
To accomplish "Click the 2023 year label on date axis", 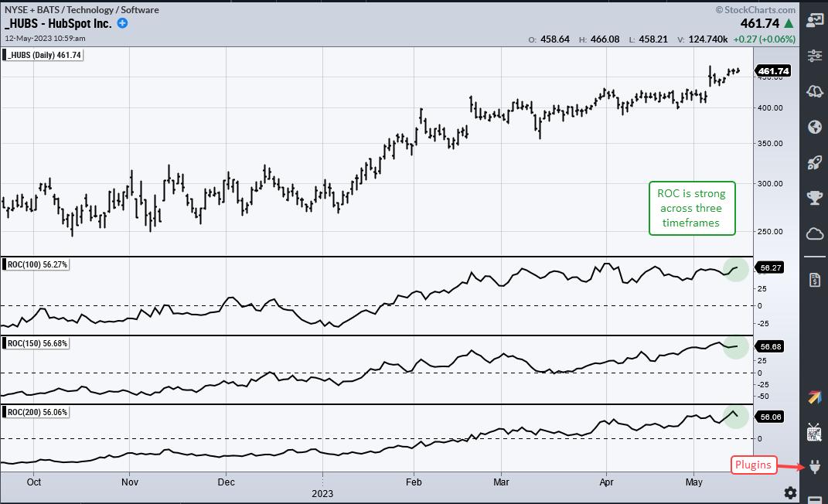I will [x=322, y=493].
